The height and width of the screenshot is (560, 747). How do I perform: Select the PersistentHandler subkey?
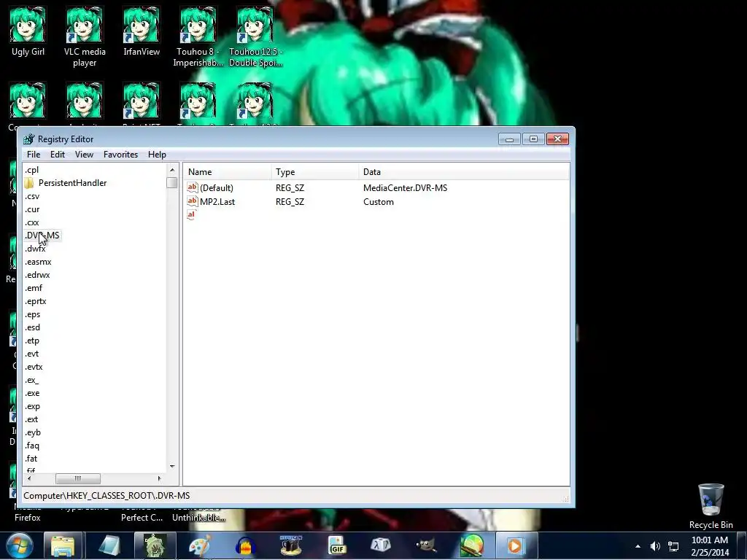click(x=72, y=183)
